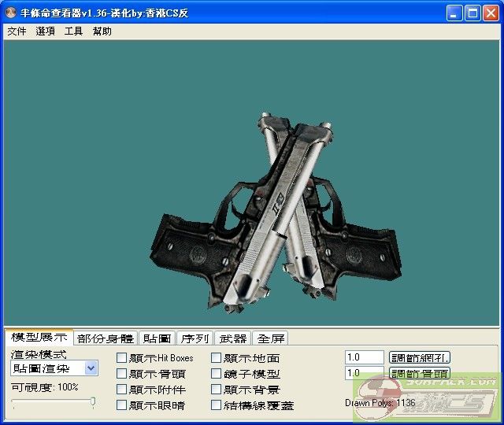Check the 鏡子模型 option

(x=217, y=374)
